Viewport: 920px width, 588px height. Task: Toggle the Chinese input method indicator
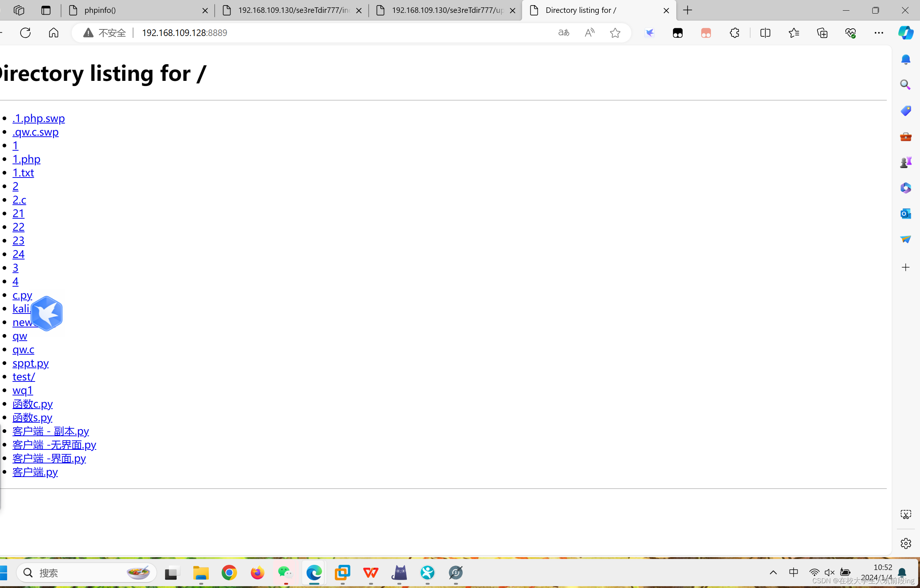pos(793,572)
